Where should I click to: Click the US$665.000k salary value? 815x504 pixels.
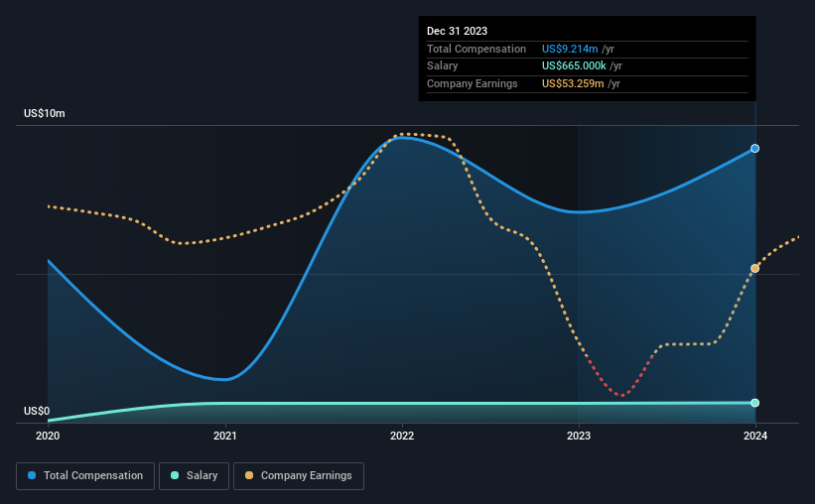(x=574, y=66)
